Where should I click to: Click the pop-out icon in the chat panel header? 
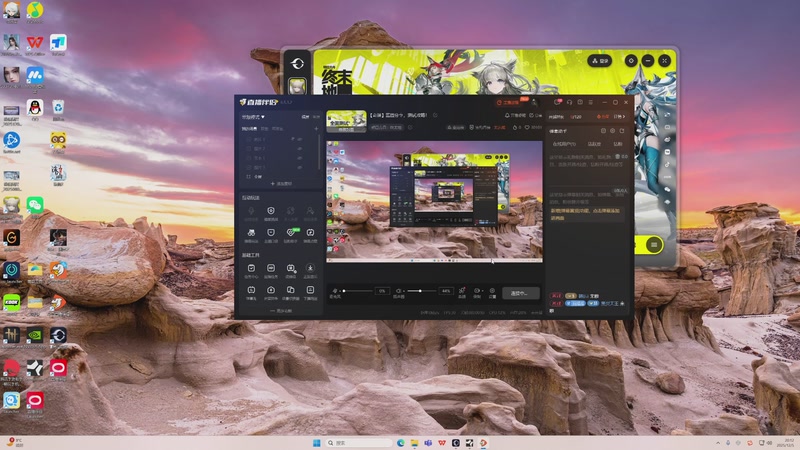click(621, 131)
